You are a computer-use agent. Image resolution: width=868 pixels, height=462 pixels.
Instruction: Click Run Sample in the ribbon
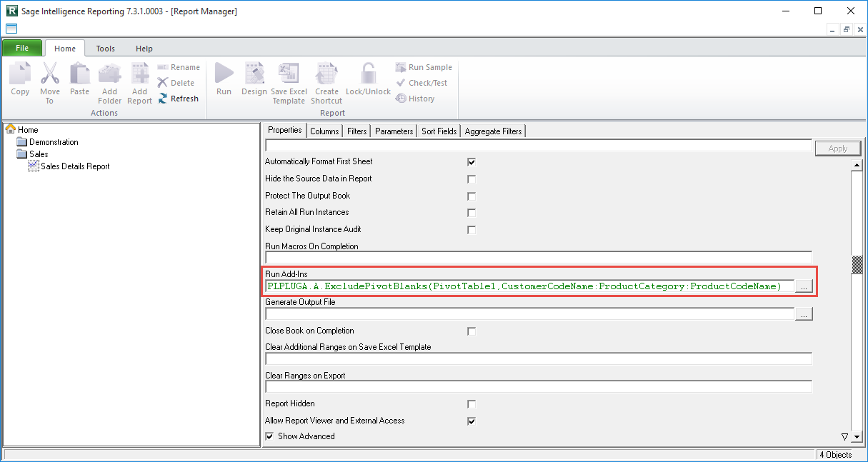424,67
